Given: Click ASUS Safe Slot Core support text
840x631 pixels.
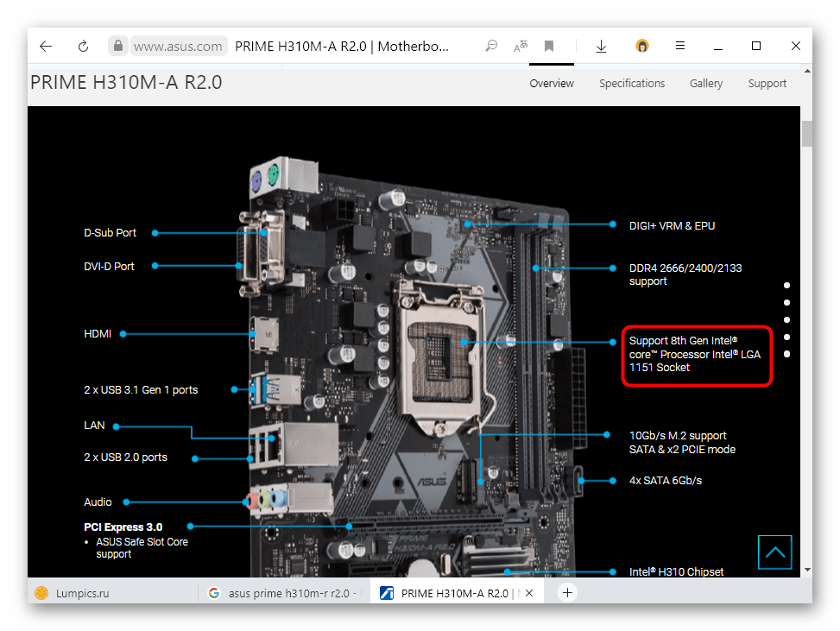Looking at the screenshot, I should click(142, 548).
